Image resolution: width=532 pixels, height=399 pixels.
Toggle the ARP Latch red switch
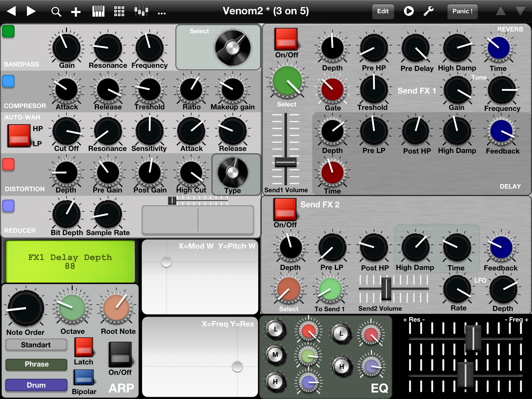[x=84, y=347]
